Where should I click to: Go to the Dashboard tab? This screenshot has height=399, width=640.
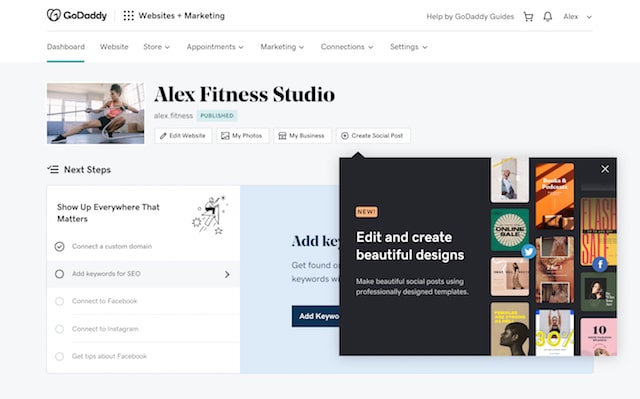coord(66,47)
